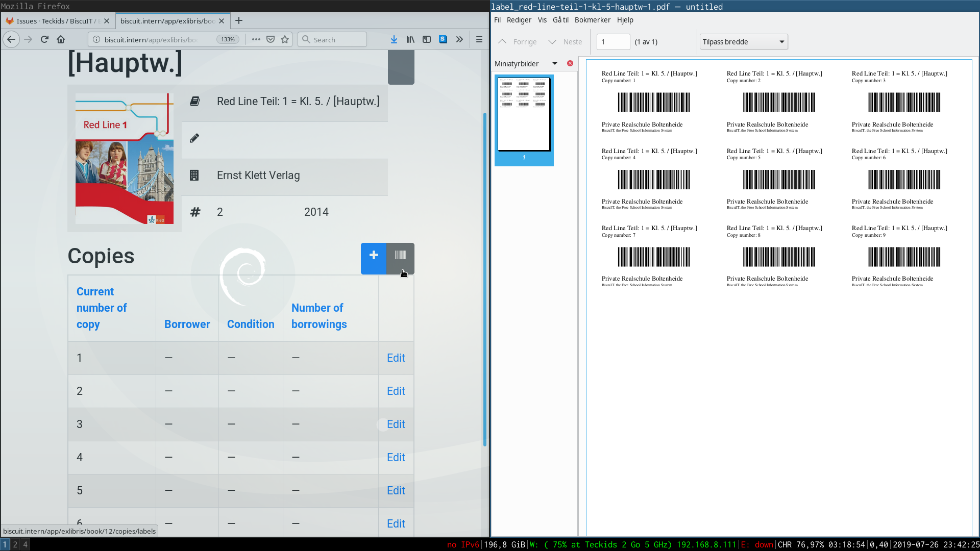
Task: Open the Tilpass bredde zoom dropdown
Action: 744,42
